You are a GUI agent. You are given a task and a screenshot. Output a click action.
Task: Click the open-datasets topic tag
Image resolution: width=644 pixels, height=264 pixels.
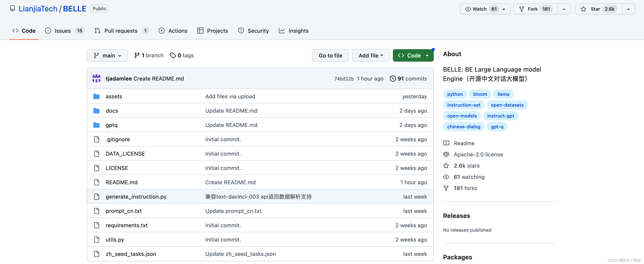click(507, 105)
